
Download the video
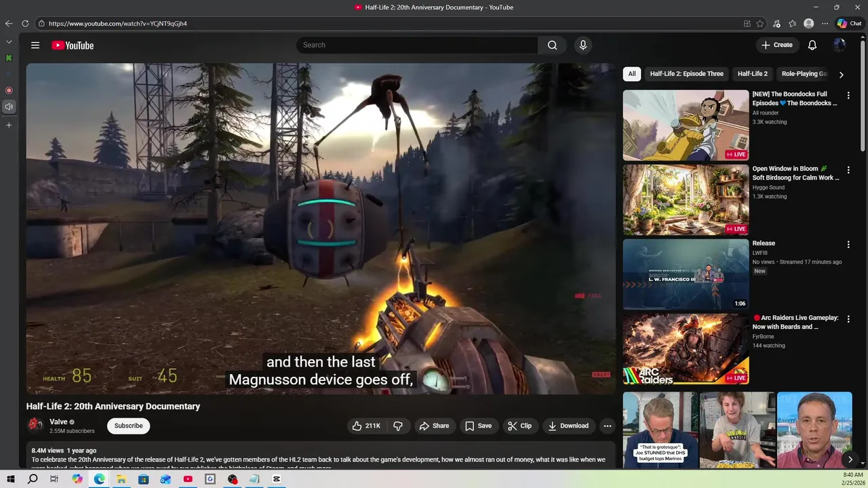click(x=568, y=426)
